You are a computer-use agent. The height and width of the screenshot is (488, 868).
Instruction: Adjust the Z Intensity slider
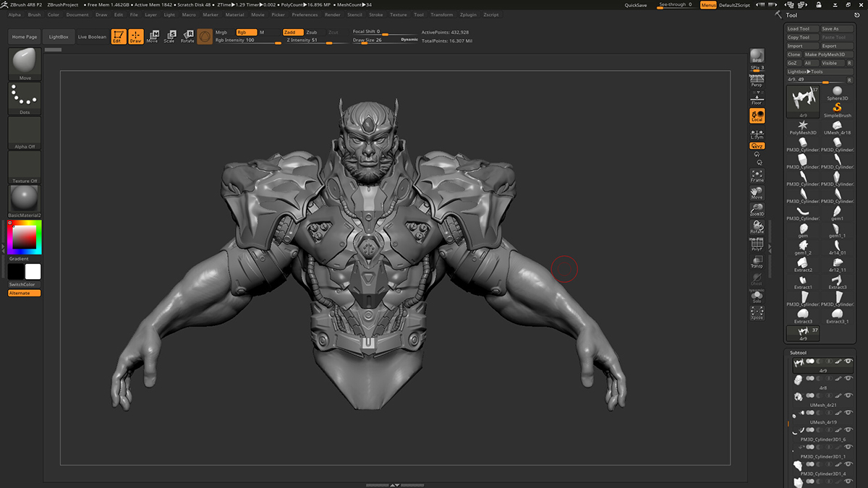tap(307, 40)
